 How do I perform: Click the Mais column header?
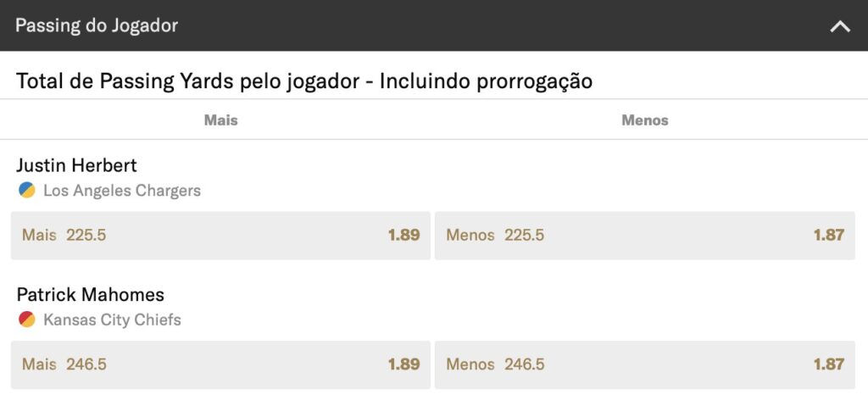221,120
